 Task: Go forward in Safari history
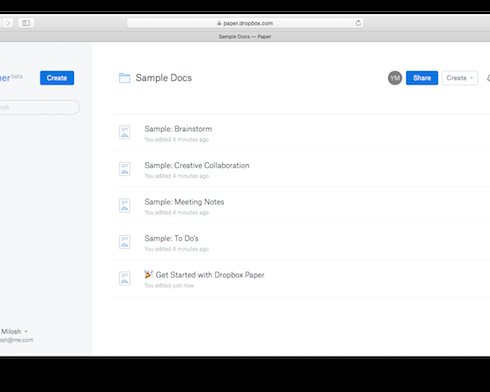[8, 23]
